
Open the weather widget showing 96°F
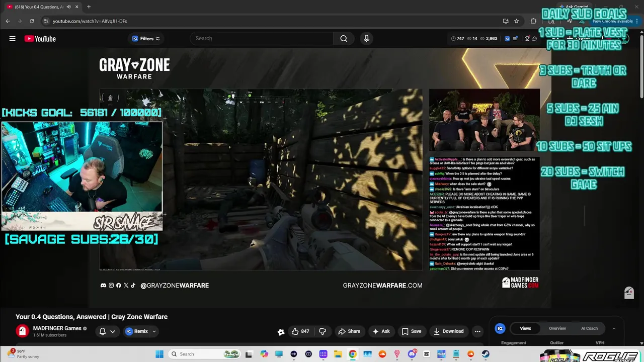pos(24,354)
